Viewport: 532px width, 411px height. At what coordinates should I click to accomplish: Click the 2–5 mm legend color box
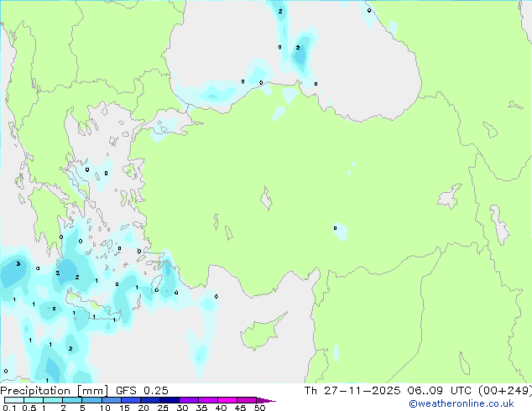pos(72,400)
